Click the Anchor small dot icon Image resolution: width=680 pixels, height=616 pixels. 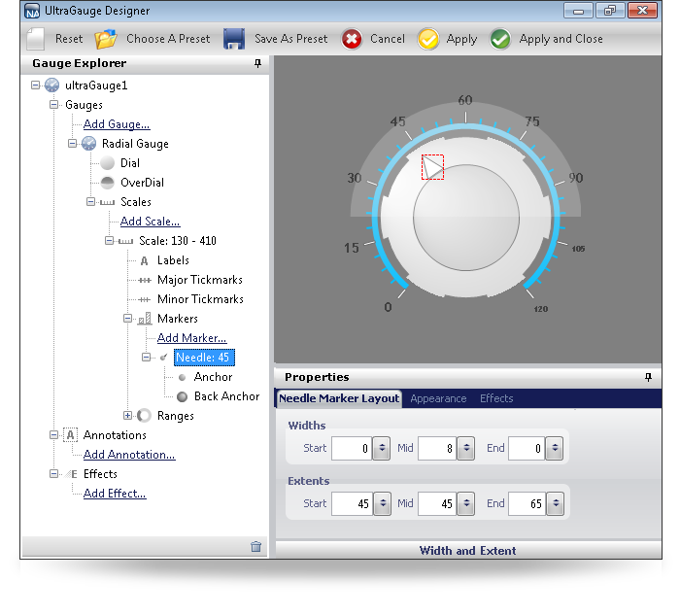click(183, 377)
